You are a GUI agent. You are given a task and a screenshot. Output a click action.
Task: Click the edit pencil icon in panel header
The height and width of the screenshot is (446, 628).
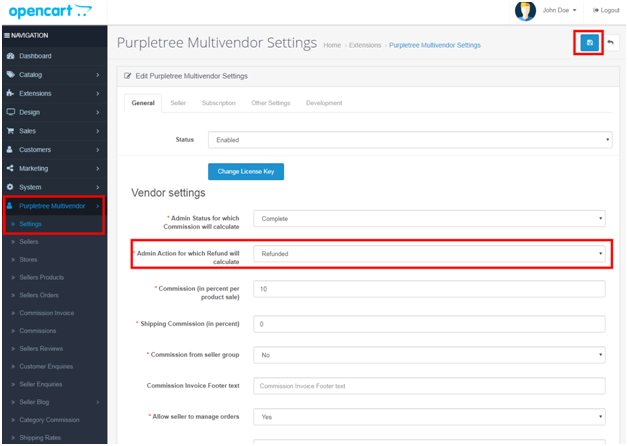[128, 76]
